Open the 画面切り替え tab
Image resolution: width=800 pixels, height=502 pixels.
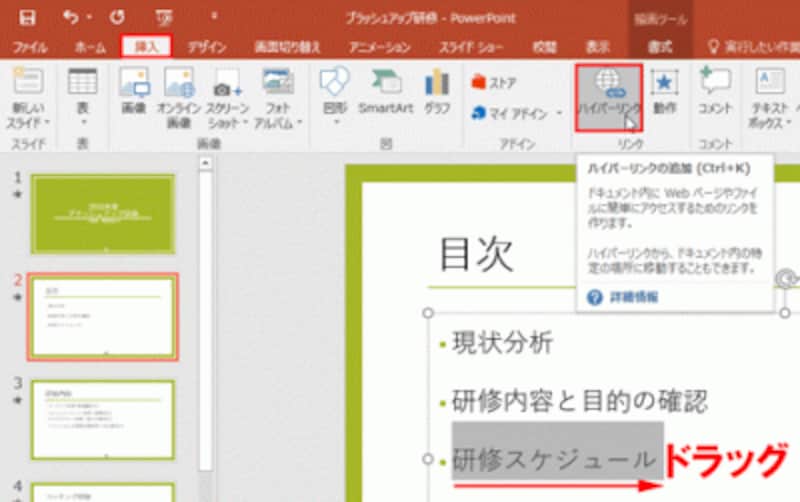click(287, 47)
